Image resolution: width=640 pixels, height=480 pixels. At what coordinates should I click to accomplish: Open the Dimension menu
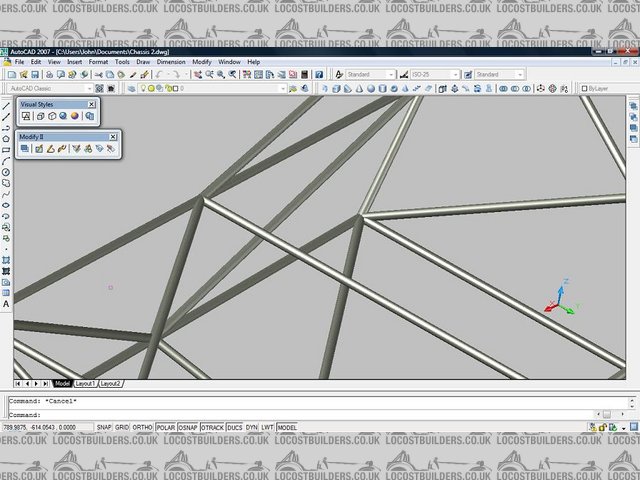(171, 62)
